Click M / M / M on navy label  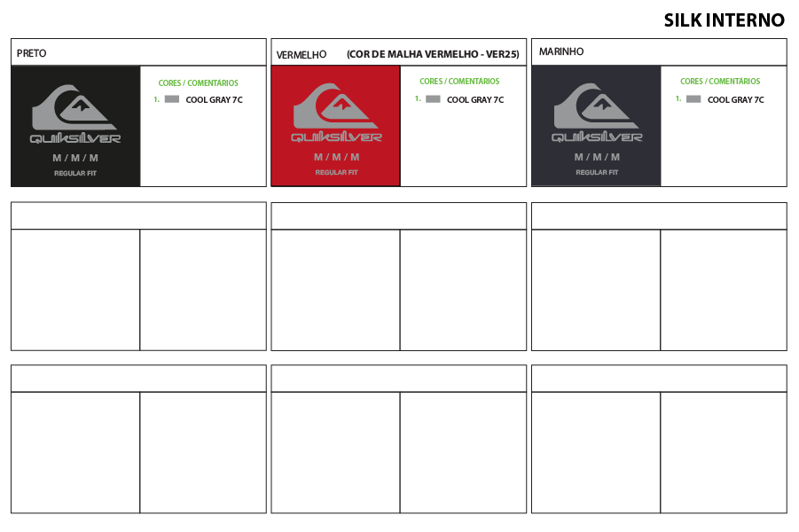point(597,157)
